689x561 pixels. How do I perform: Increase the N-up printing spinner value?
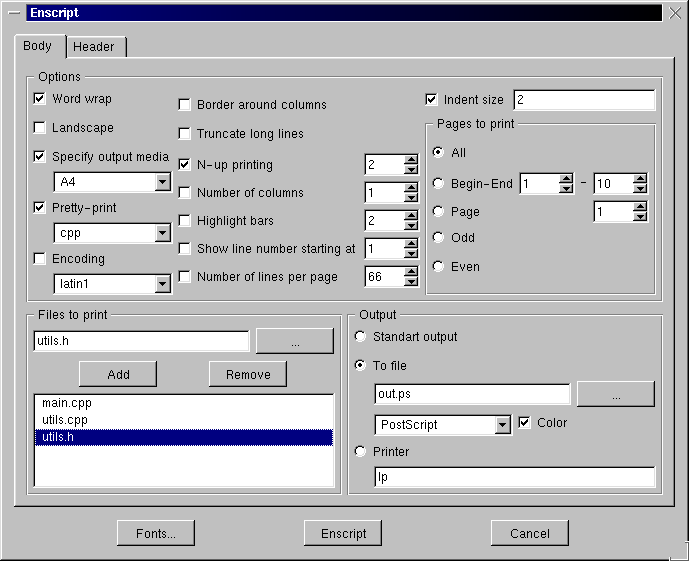pos(410,160)
